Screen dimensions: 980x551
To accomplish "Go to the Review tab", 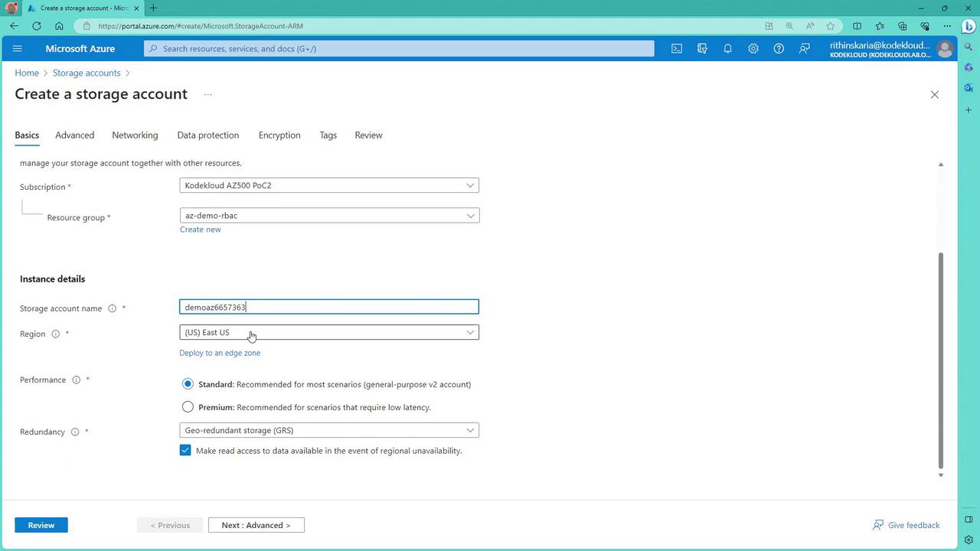I will click(x=368, y=135).
